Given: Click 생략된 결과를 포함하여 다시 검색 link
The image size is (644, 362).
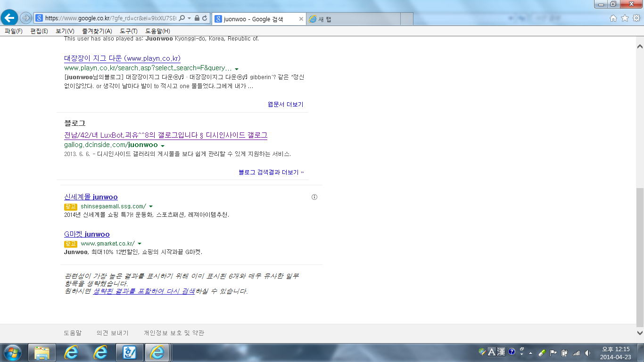Looking at the screenshot, I should click(144, 291).
